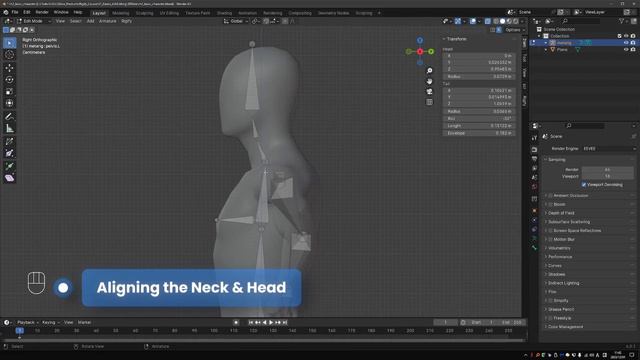
Task: Switch to the UV Editing workspace tab
Action: (169, 13)
